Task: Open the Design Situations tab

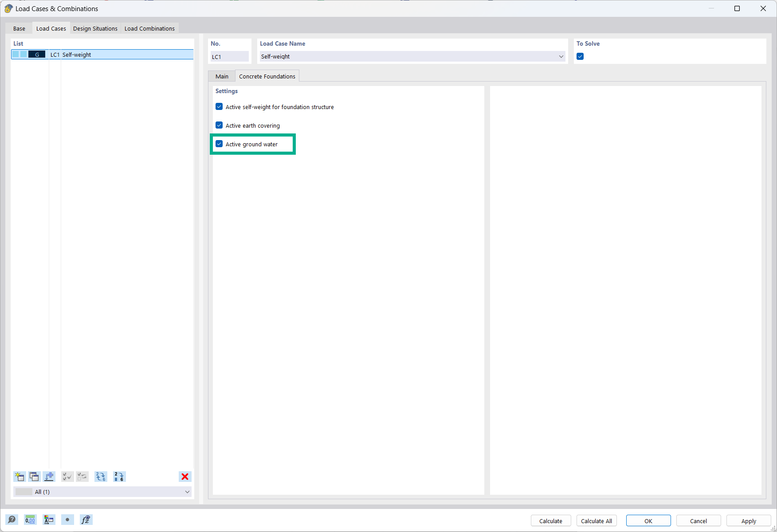Action: [x=95, y=28]
